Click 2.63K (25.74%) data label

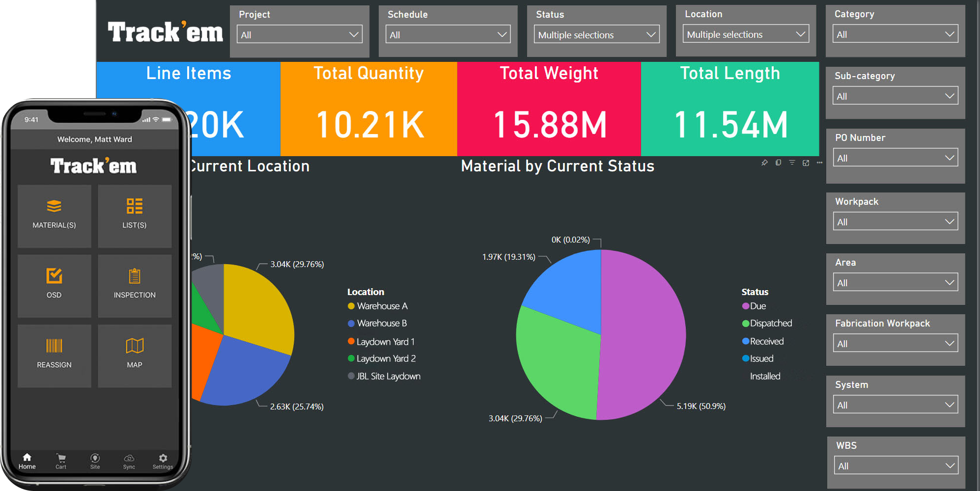click(297, 407)
